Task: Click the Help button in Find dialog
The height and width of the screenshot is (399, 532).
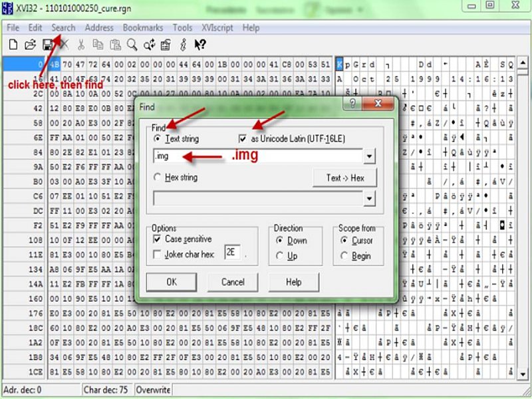Action: (x=294, y=282)
